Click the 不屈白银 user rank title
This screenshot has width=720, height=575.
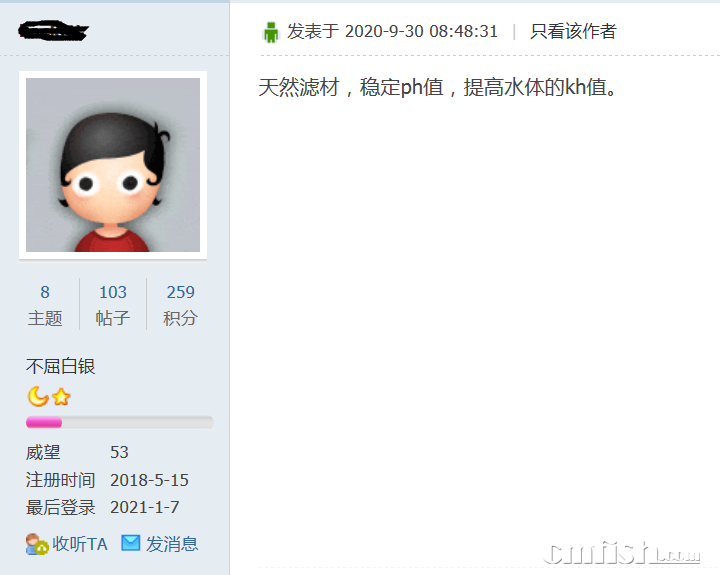[x=61, y=366]
